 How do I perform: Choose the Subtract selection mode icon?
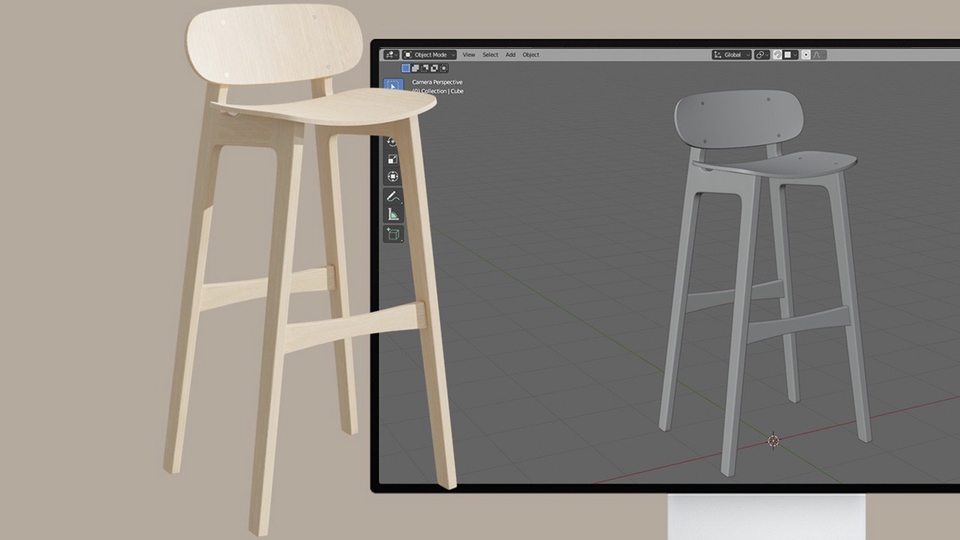[425, 68]
